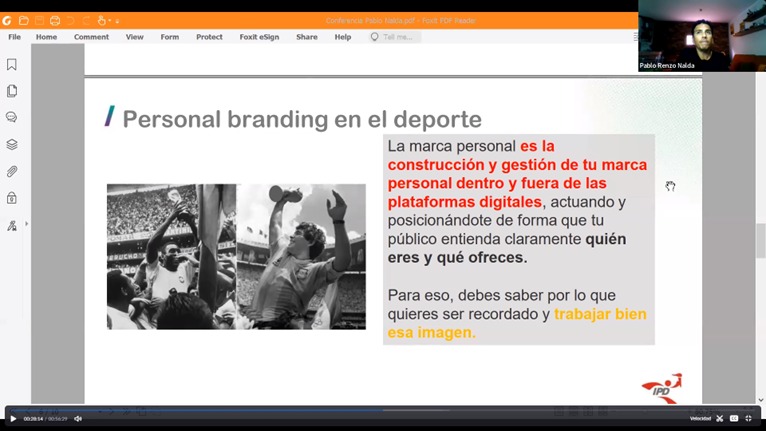Click the Redo arrow icon
The width and height of the screenshot is (766, 431).
point(86,21)
